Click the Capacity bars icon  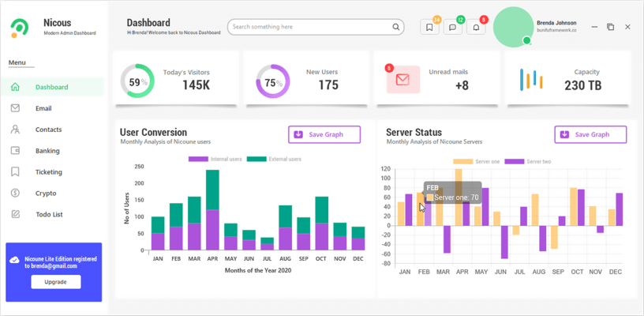point(531,79)
